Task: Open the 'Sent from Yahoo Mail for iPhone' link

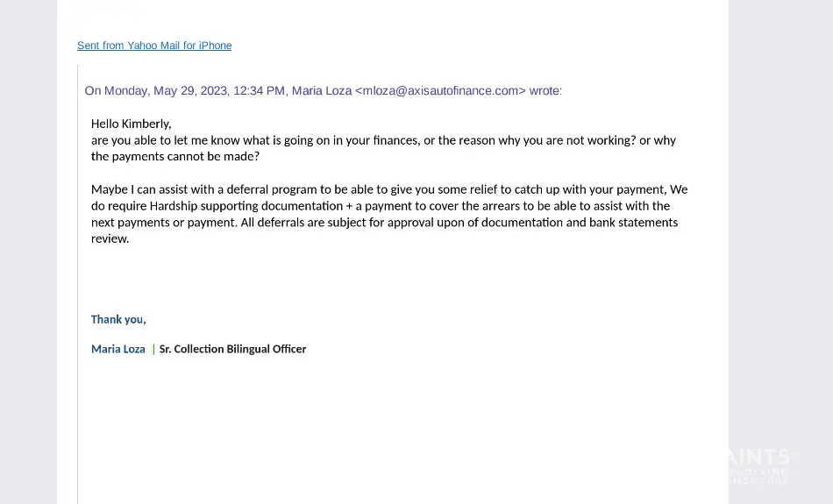Action: [154, 46]
